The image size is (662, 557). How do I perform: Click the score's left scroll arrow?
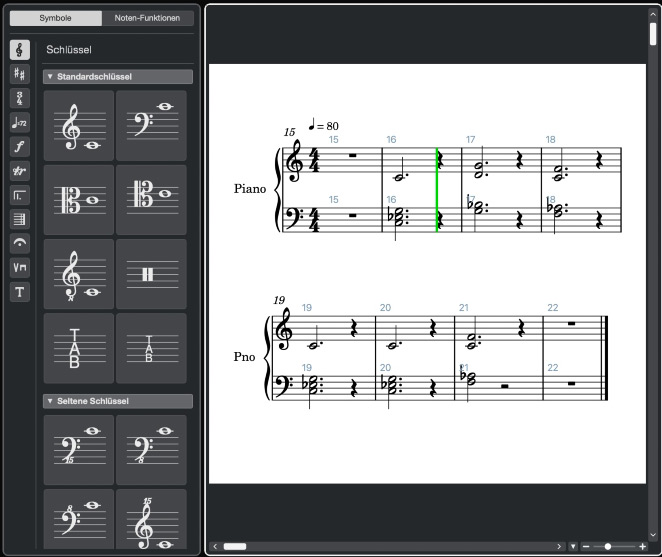[215, 546]
